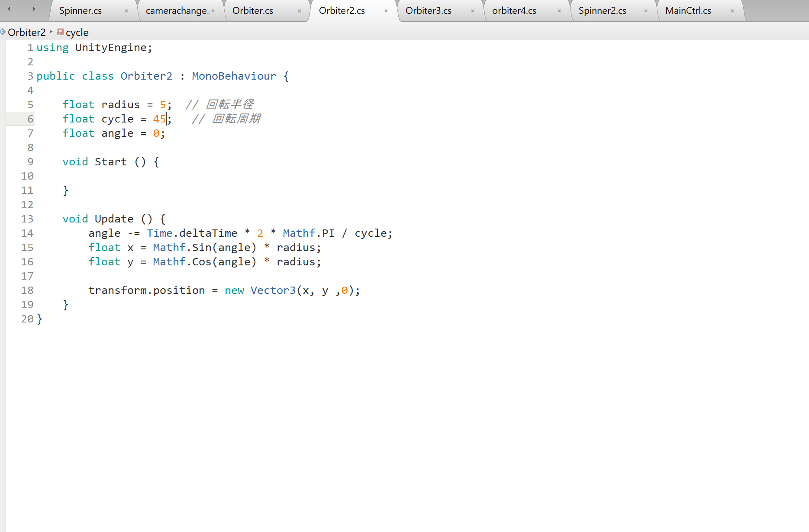Click the closing brace on line 20
The height and width of the screenshot is (532, 809).
coord(39,319)
